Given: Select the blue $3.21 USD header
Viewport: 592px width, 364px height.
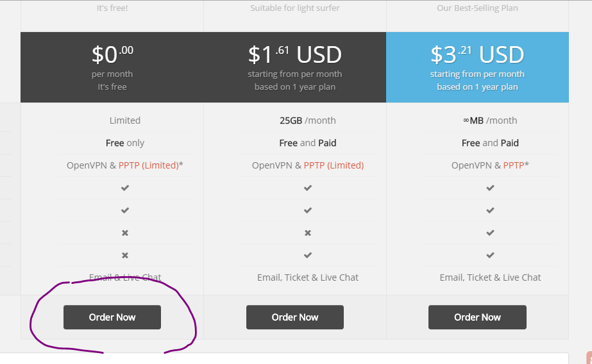Looking at the screenshot, I should pos(477,67).
